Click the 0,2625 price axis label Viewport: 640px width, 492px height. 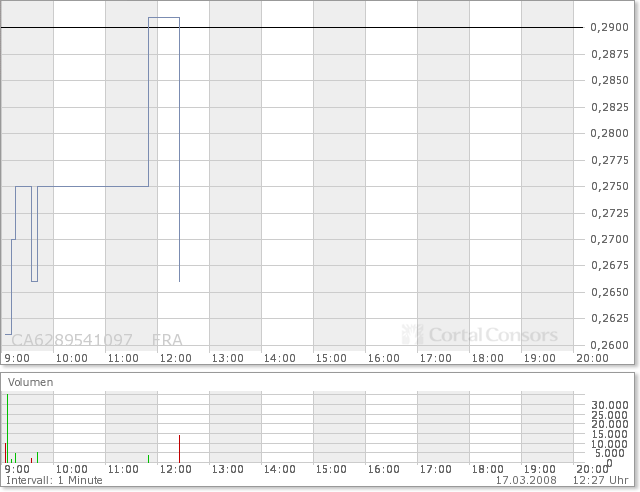609,318
